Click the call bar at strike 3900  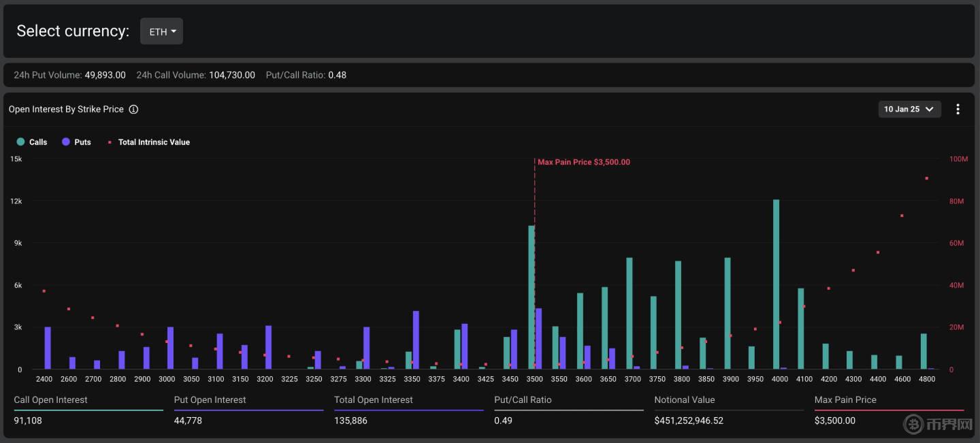(727, 313)
